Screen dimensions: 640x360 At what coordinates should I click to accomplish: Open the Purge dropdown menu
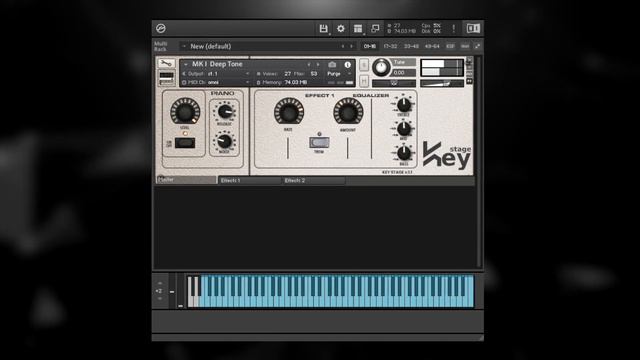click(338, 74)
